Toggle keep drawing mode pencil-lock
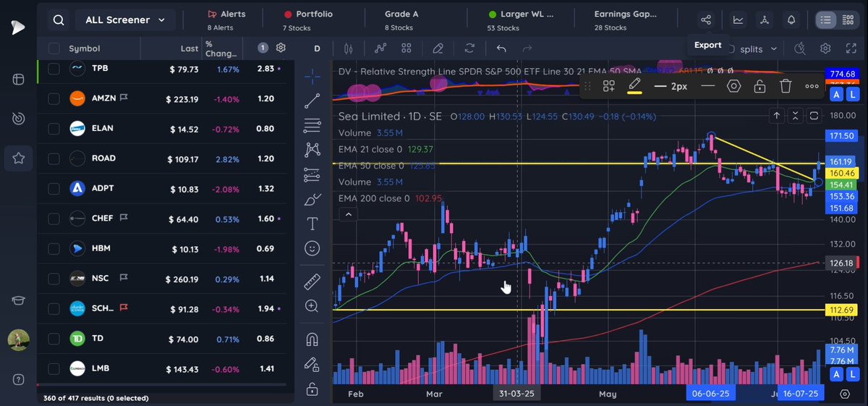 [312, 364]
